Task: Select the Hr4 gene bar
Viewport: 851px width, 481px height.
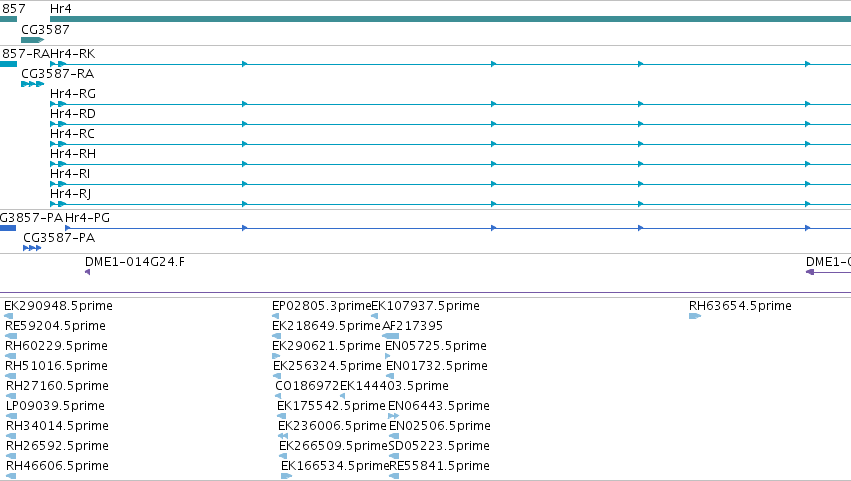Action: (x=450, y=19)
